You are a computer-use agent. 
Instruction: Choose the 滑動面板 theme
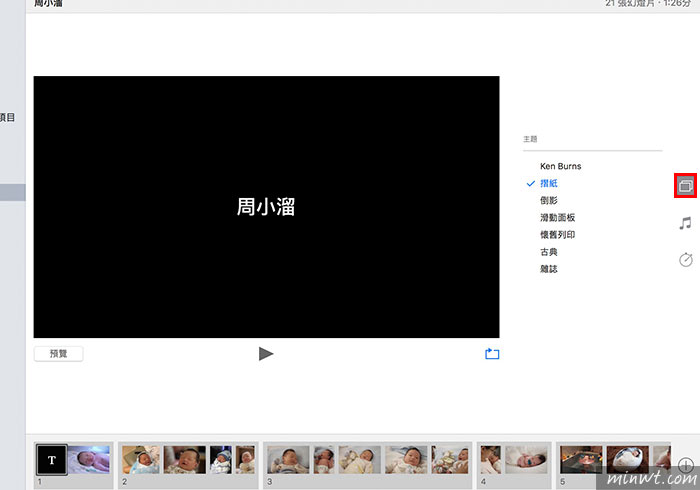click(558, 217)
